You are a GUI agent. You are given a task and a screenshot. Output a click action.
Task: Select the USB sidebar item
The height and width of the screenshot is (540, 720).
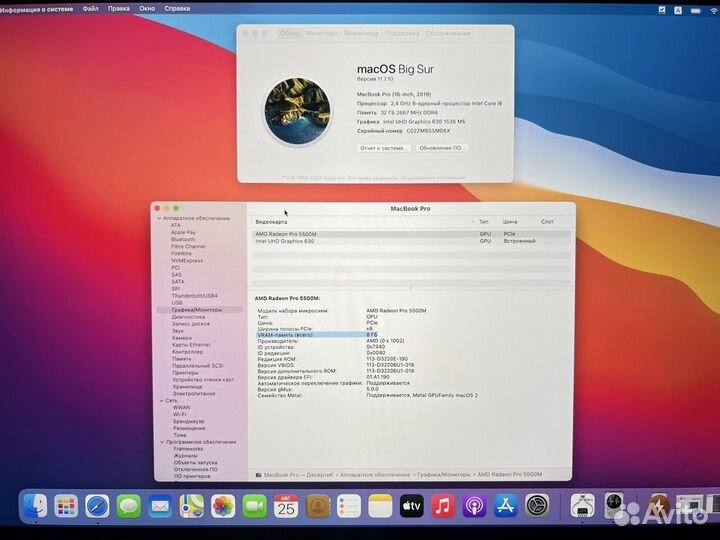point(177,303)
